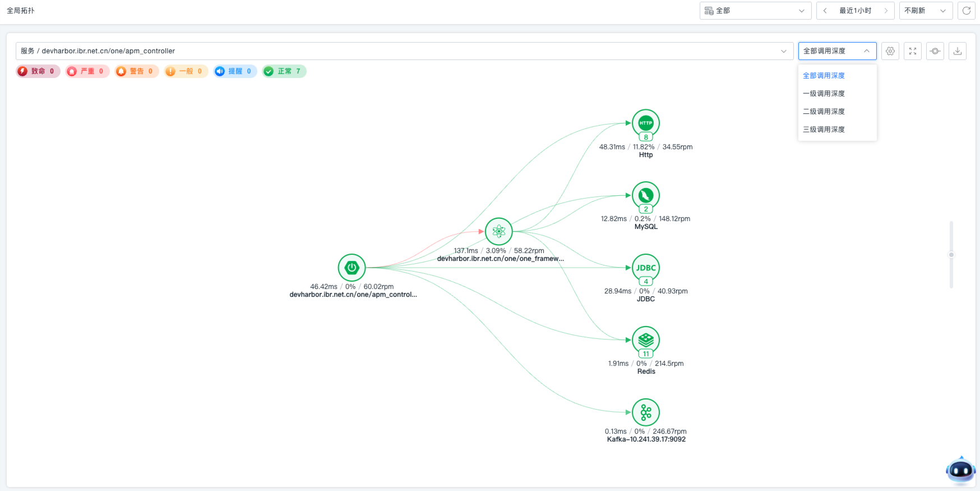Toggle the 致命 alert filter
Viewport: 980px width, 491px height.
tap(38, 71)
